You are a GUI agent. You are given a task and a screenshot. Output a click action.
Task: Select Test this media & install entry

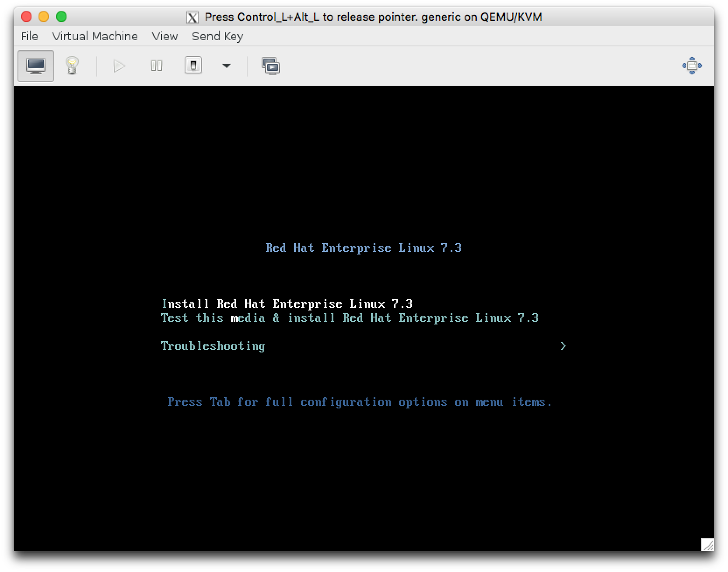[x=350, y=318]
